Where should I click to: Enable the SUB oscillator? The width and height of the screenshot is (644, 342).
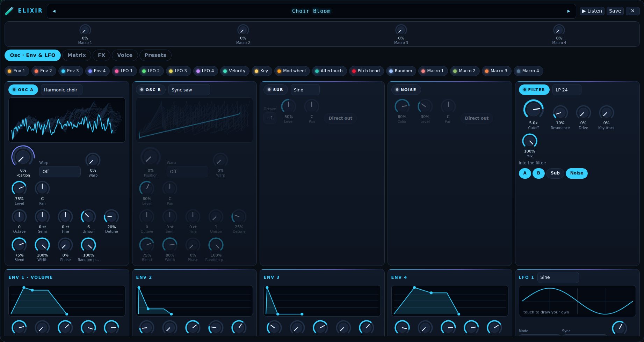(275, 90)
